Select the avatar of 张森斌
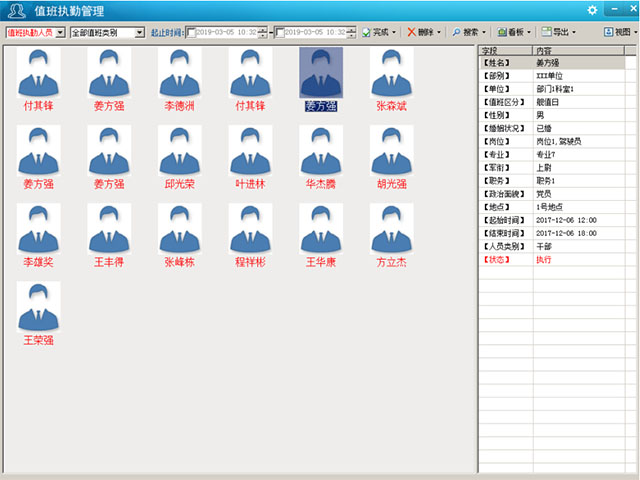This screenshot has width=640, height=480. pyautogui.click(x=391, y=73)
